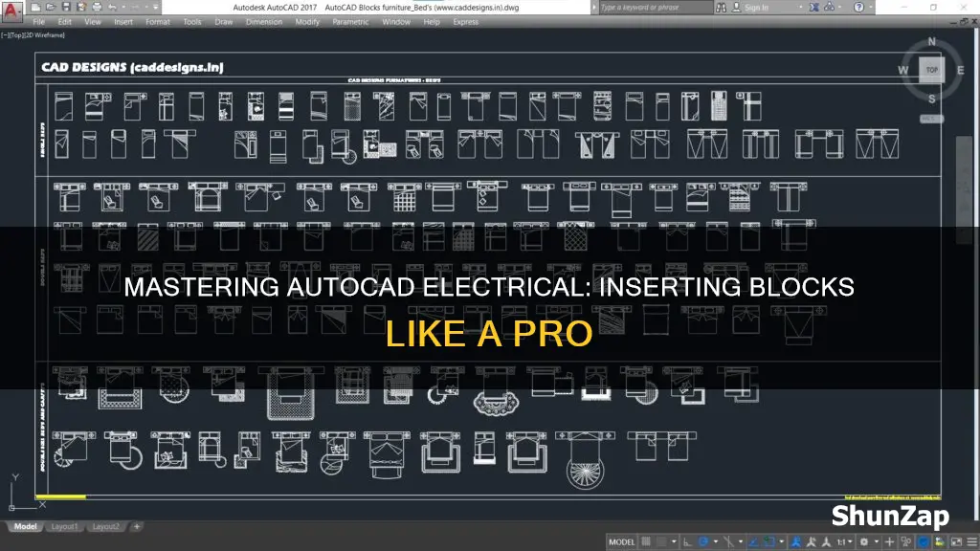Image resolution: width=980 pixels, height=551 pixels.
Task: Open status bar customization menu icon
Action: tap(972, 542)
